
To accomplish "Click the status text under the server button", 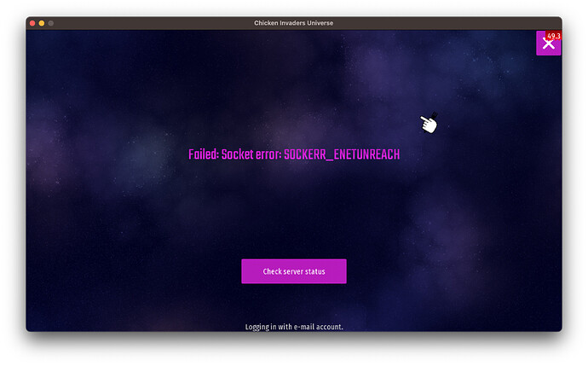I will click(294, 327).
